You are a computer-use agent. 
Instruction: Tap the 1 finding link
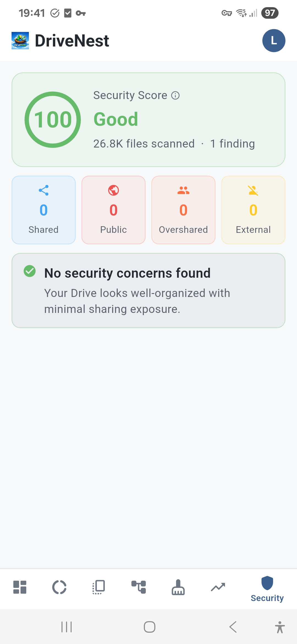pos(232,143)
